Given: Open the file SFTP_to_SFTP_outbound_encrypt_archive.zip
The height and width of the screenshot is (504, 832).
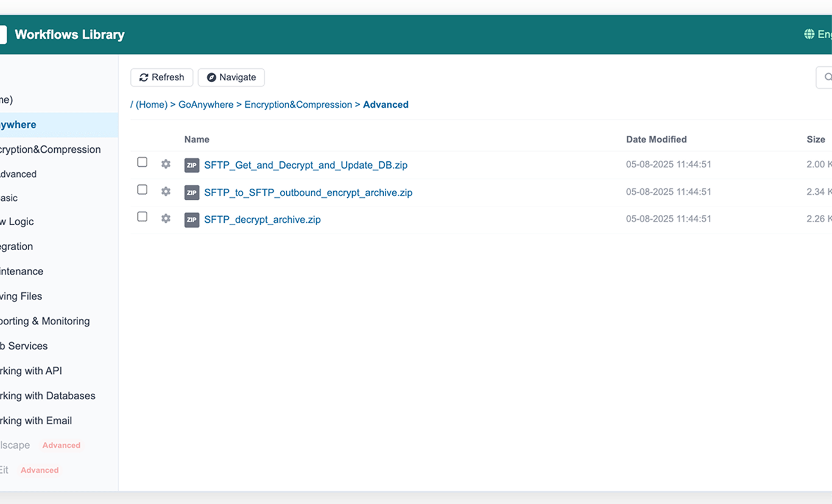Looking at the screenshot, I should 308,192.
